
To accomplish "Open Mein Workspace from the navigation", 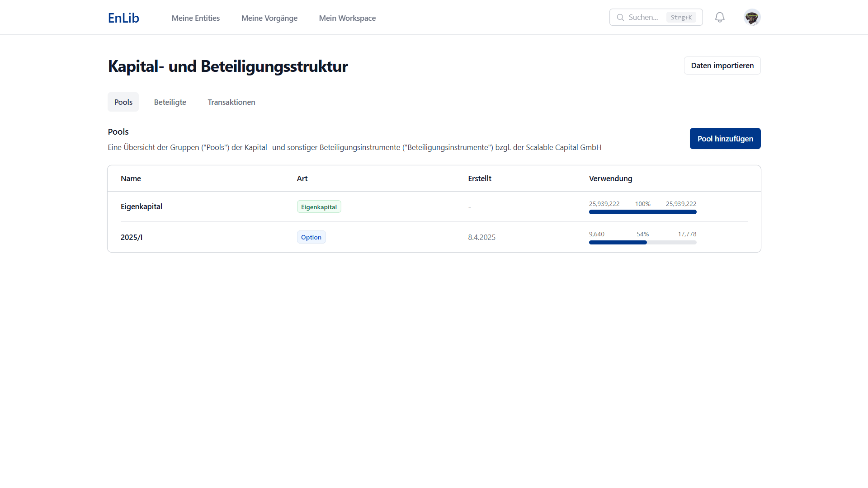I will pyautogui.click(x=347, y=18).
